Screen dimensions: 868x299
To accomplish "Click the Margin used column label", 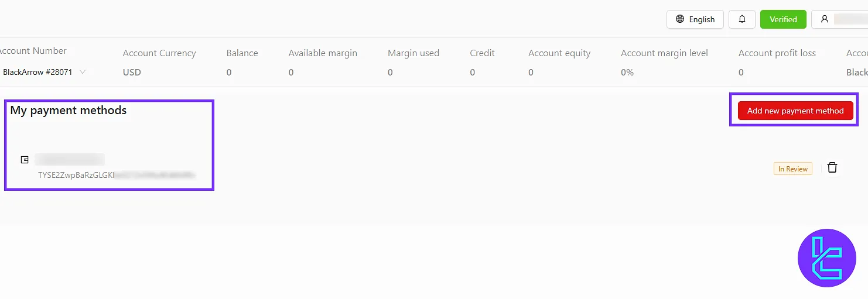I will pos(413,53).
